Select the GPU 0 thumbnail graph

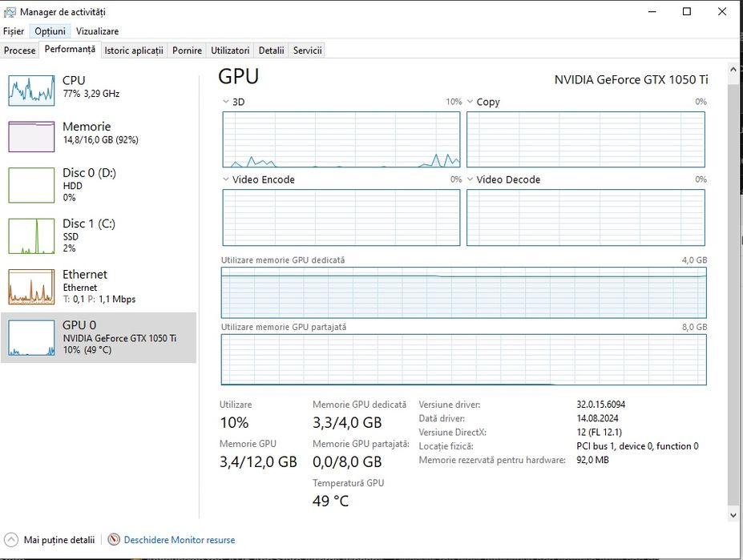(x=31, y=337)
